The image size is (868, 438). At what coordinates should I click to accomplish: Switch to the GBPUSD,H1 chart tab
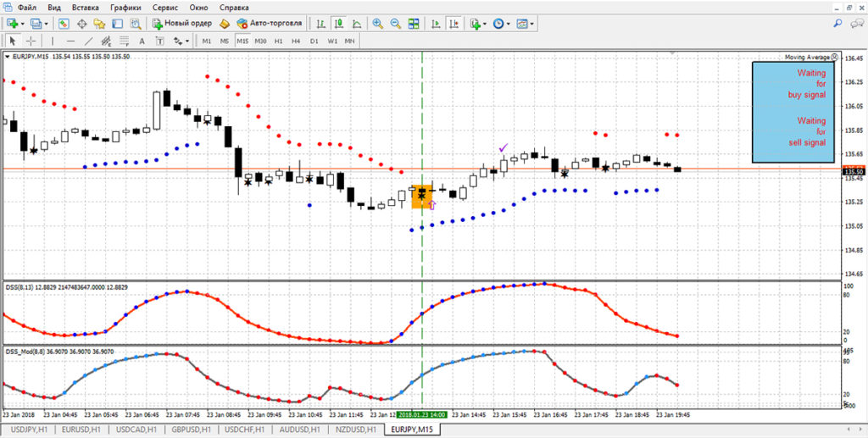[x=192, y=430]
